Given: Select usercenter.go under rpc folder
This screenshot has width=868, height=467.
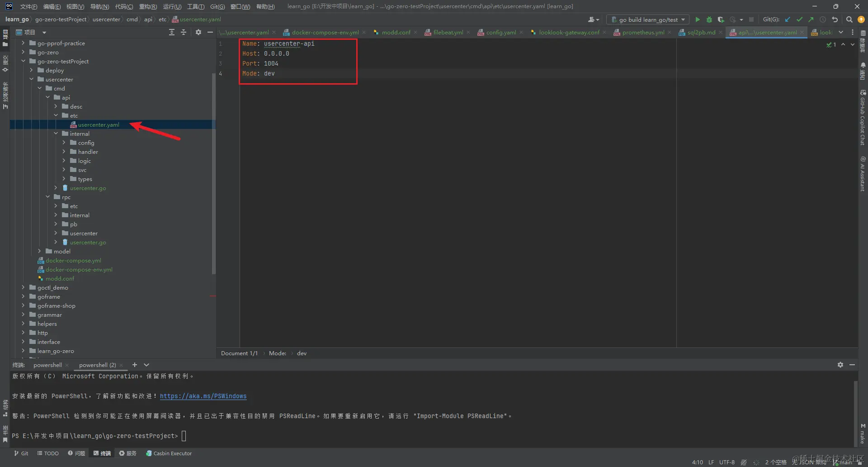Looking at the screenshot, I should coord(88,242).
